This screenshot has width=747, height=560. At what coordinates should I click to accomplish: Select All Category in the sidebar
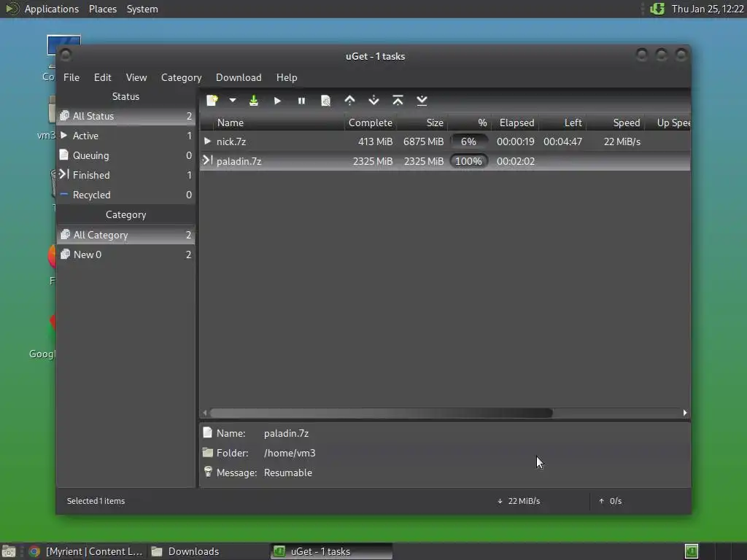click(125, 235)
